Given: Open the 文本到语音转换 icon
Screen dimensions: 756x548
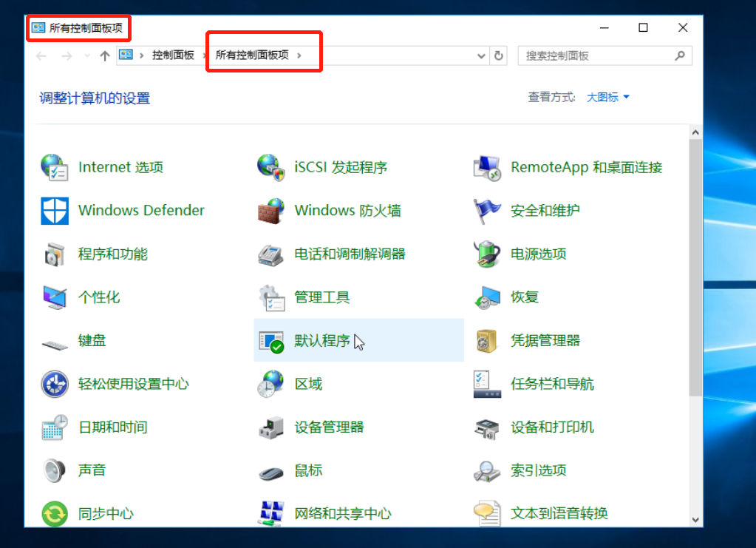Looking at the screenshot, I should pyautogui.click(x=487, y=514).
